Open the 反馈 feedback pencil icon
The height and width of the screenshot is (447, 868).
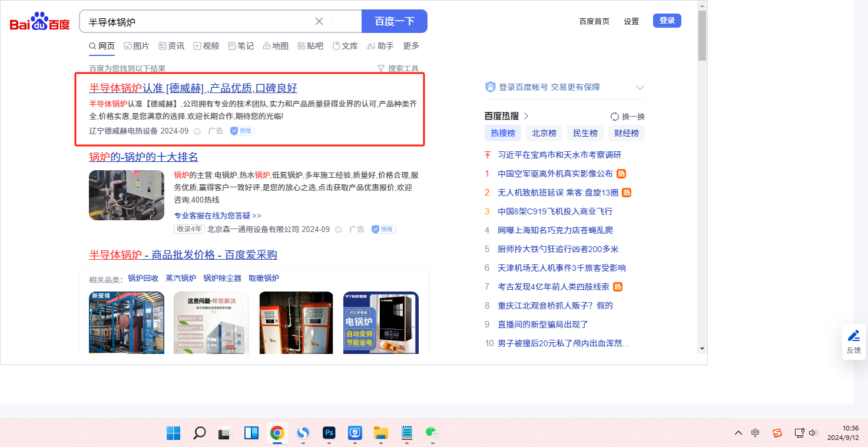point(853,336)
